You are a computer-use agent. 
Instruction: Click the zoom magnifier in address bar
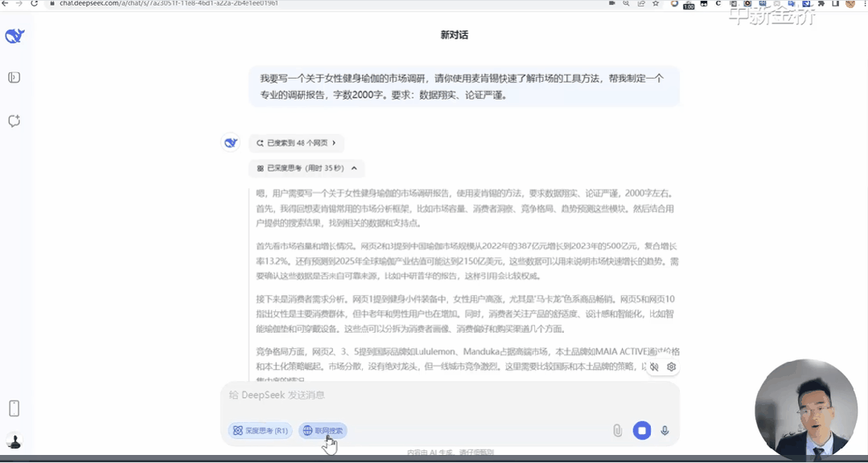click(x=626, y=3)
